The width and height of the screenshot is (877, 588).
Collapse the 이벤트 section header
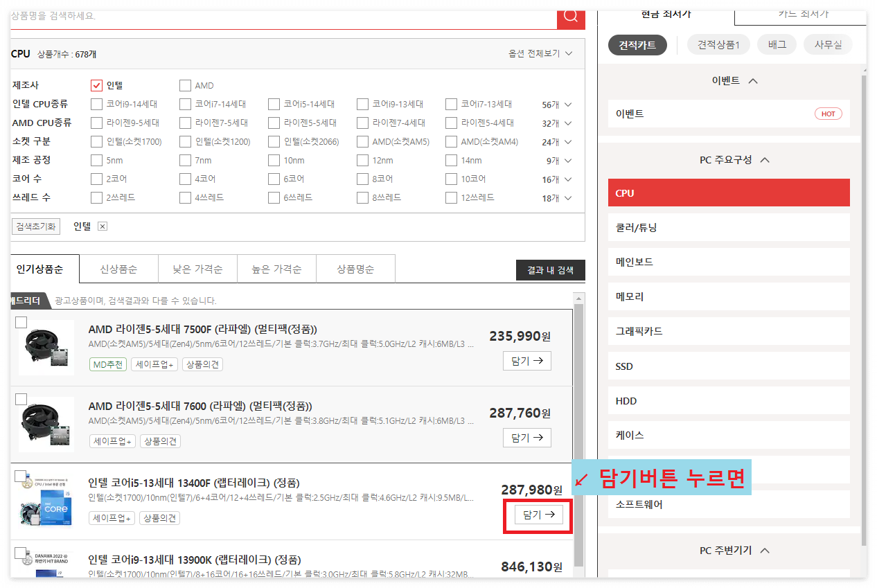coord(734,81)
